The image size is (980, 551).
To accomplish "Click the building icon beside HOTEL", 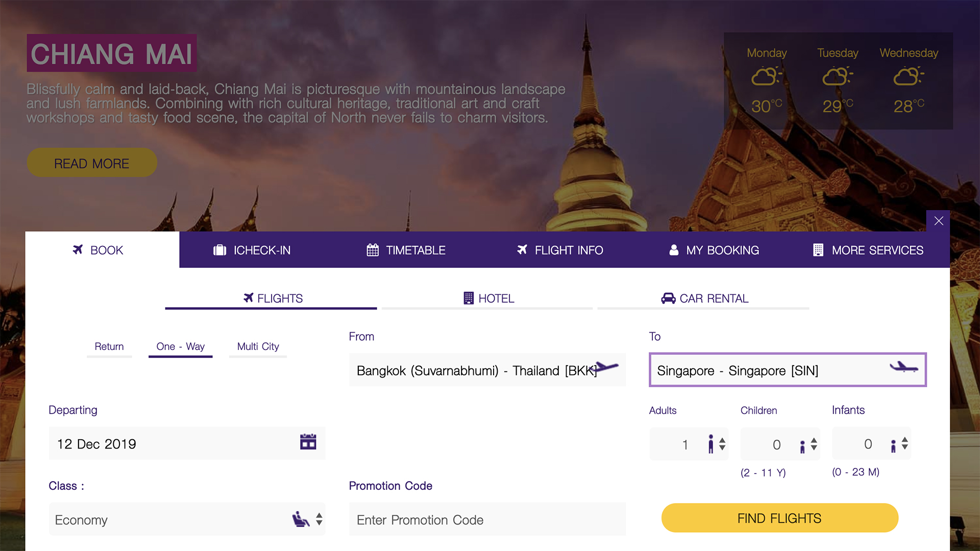I will coord(469,298).
